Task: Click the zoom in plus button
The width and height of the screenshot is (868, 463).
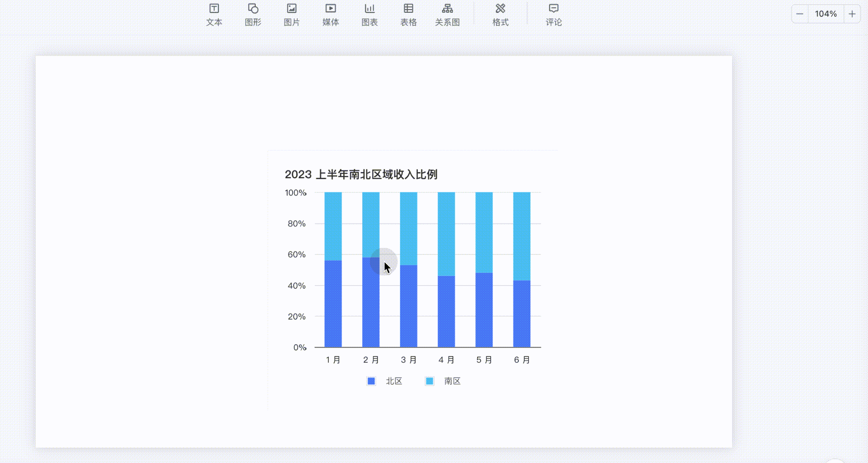Action: (852, 14)
